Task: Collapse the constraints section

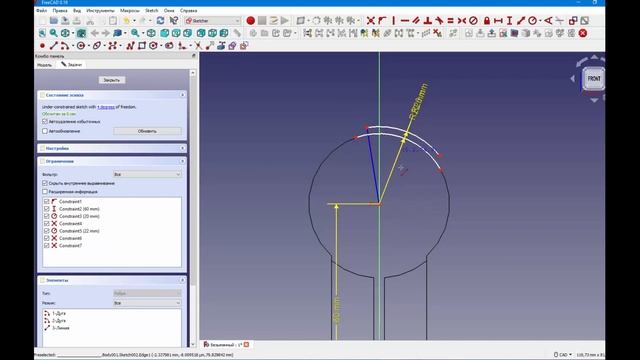Action: (182, 161)
